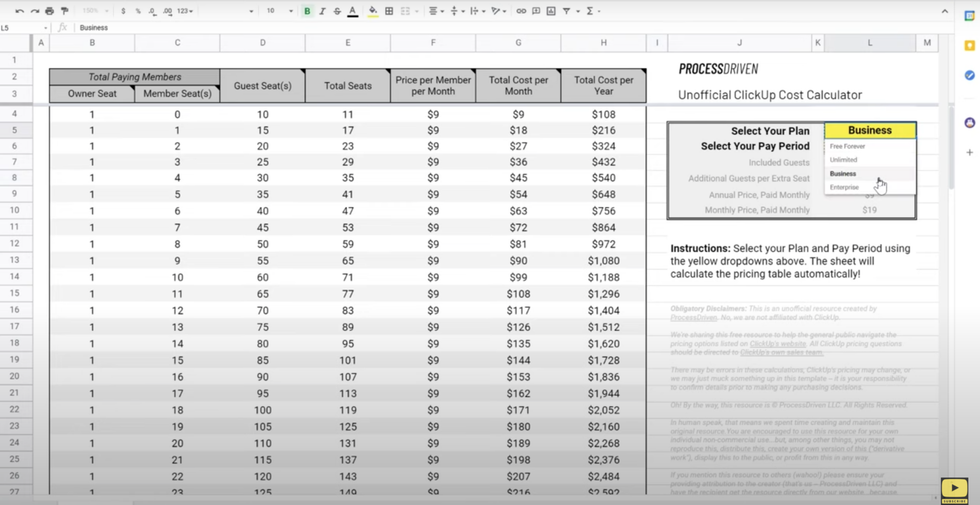
Task: Click the Create filter icon
Action: (x=567, y=11)
